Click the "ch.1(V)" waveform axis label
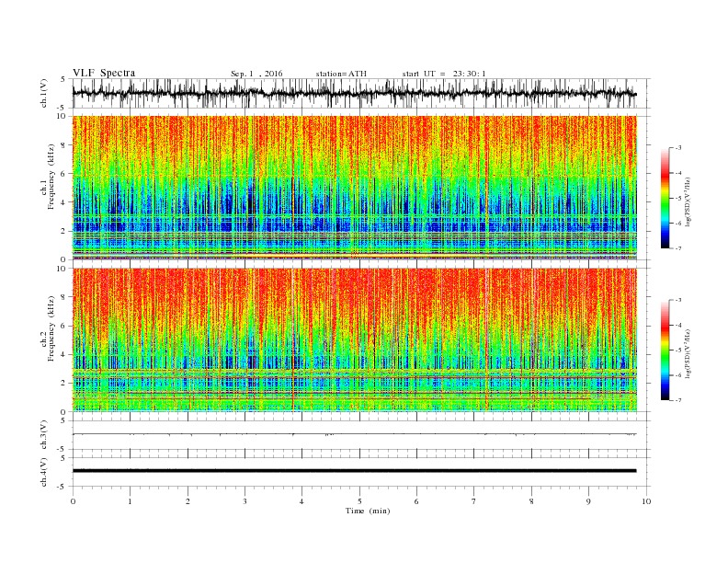This screenshot has width=728, height=563. coord(44,93)
